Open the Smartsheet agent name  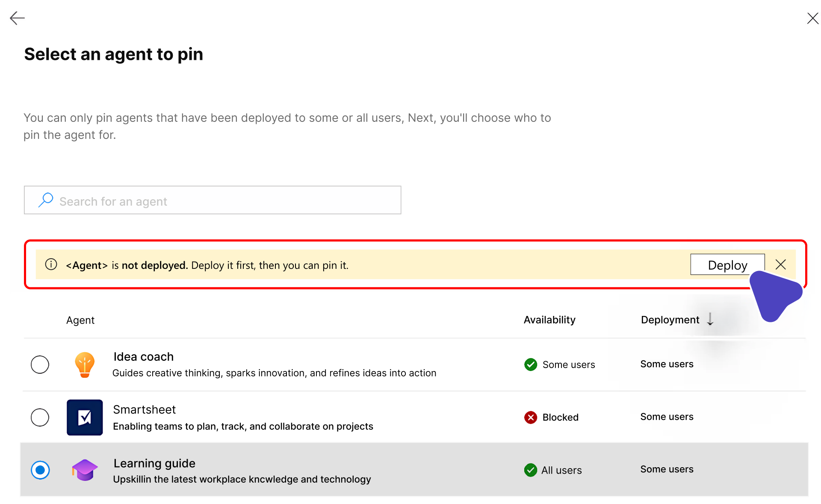pyautogui.click(x=144, y=410)
